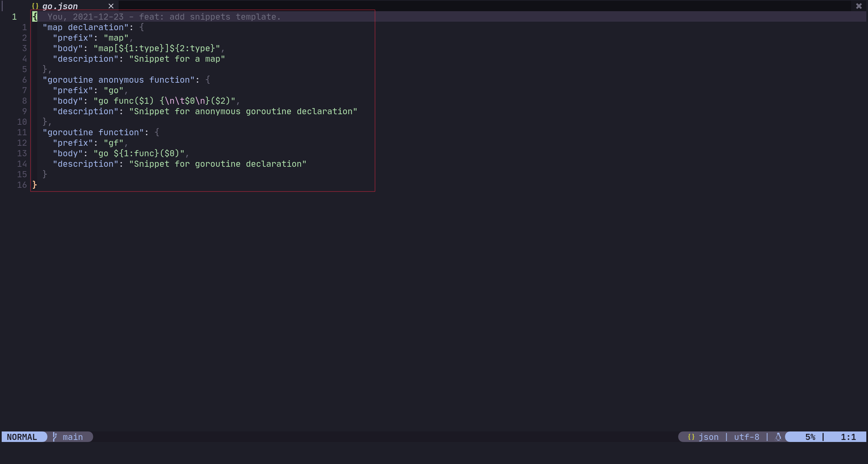Click the JSON braces icon in the go.json tab
868x464 pixels.
[x=35, y=6]
